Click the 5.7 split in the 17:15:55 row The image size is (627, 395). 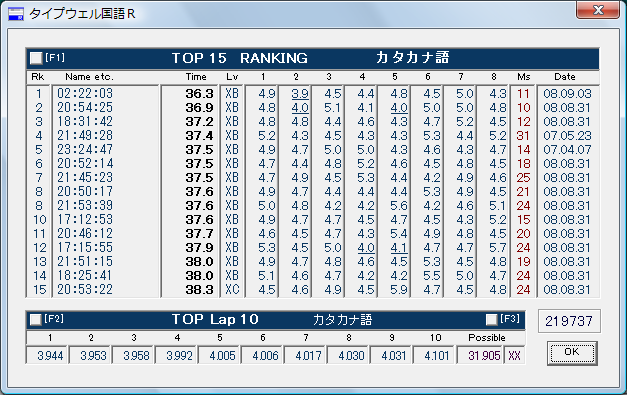coord(498,247)
